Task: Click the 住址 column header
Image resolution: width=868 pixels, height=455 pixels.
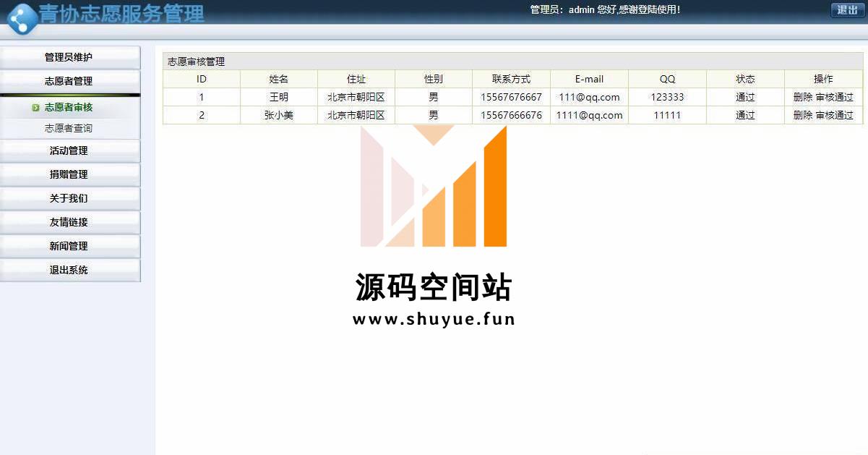Action: coord(356,79)
